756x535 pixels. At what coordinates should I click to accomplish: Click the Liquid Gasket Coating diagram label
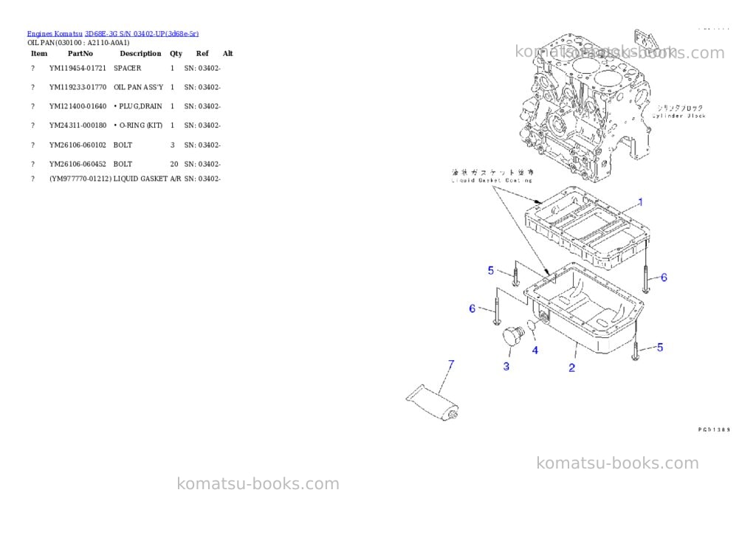tap(492, 180)
